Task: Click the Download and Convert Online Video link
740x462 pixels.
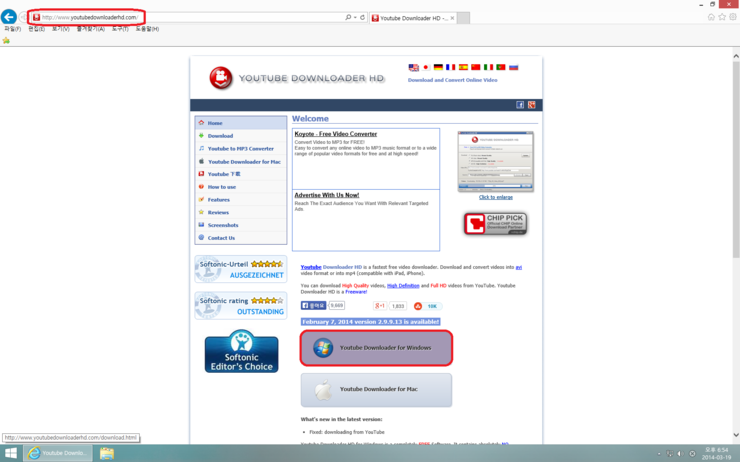Action: click(x=452, y=80)
